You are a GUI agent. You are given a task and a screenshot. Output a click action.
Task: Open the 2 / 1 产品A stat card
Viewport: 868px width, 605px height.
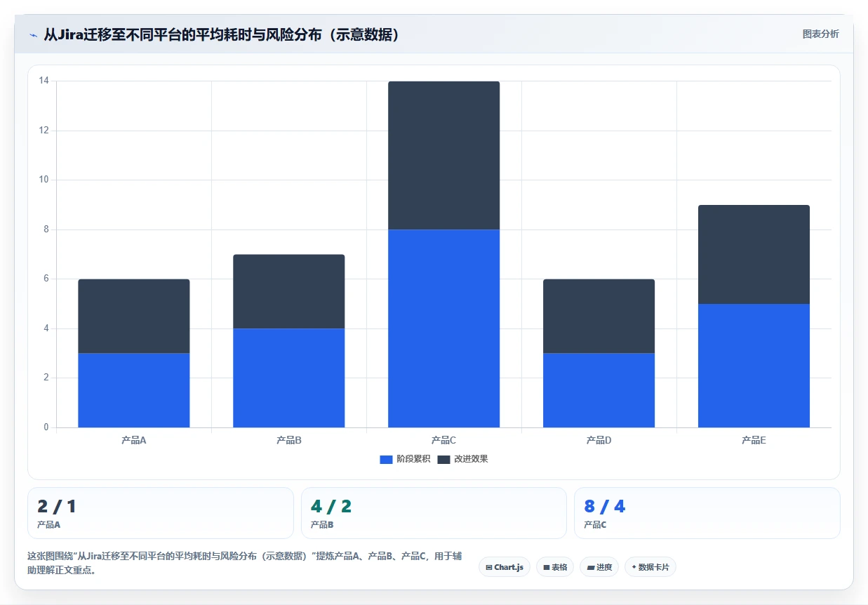pos(160,513)
